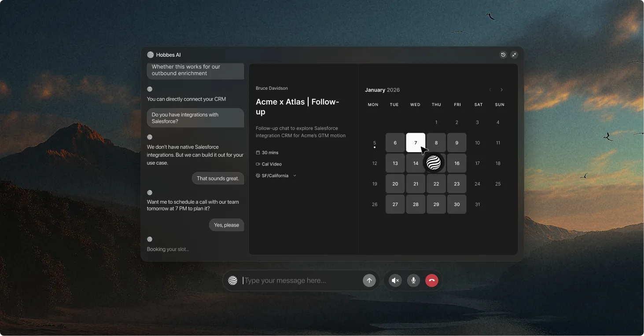Choose January 21 as the meeting date
Viewport: 644px width, 336px height.
[x=416, y=184]
